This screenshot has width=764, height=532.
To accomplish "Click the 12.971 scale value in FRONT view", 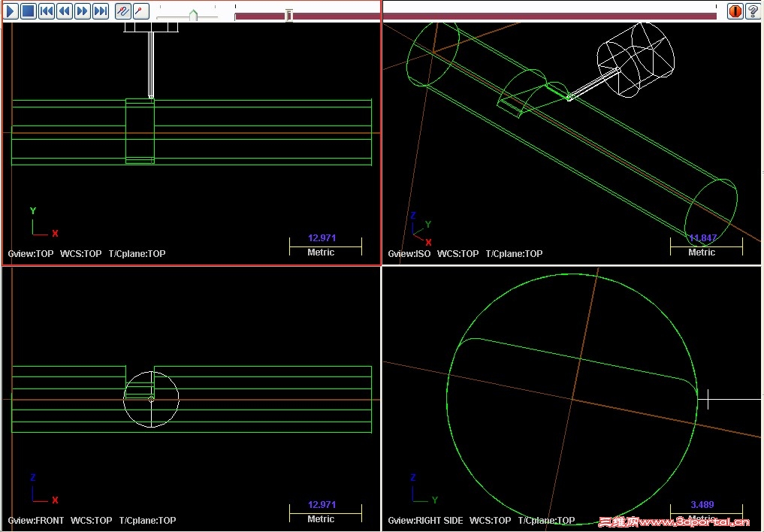I will pyautogui.click(x=322, y=505).
